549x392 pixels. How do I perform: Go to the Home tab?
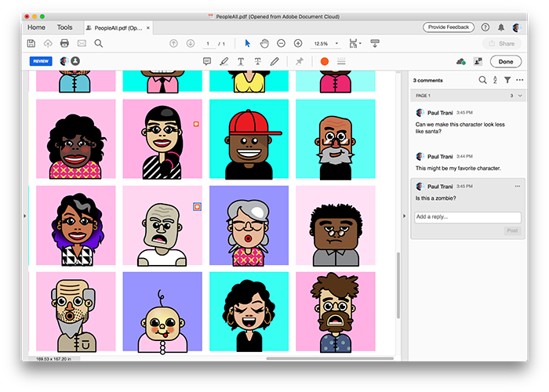point(36,27)
